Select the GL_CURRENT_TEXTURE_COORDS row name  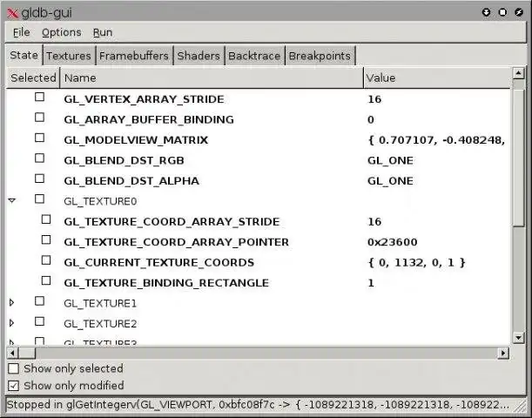tap(158, 262)
